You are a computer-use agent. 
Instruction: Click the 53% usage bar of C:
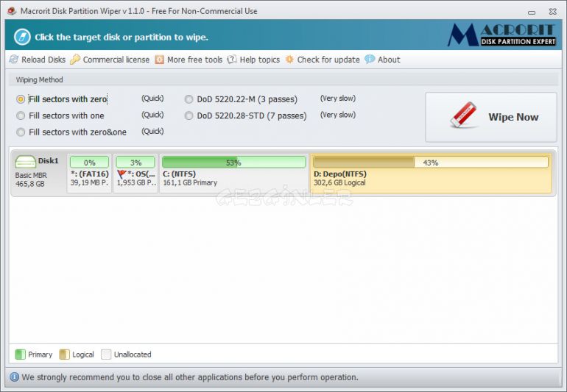[x=234, y=163]
